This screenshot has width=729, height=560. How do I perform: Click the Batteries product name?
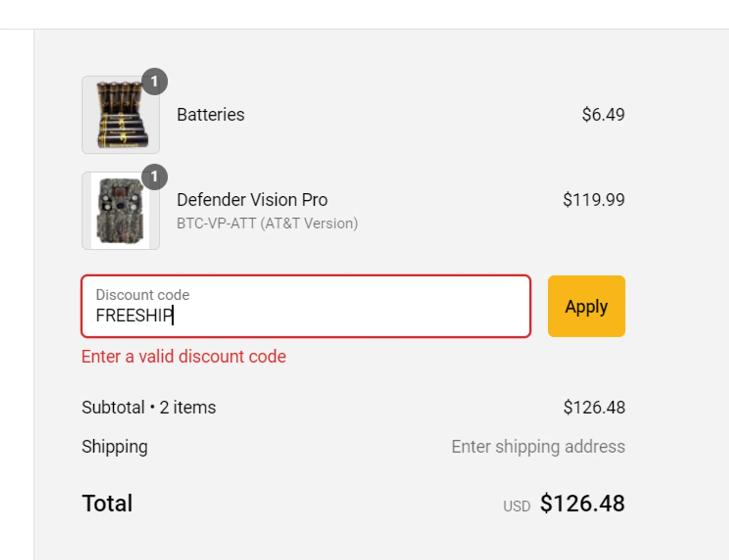click(210, 115)
